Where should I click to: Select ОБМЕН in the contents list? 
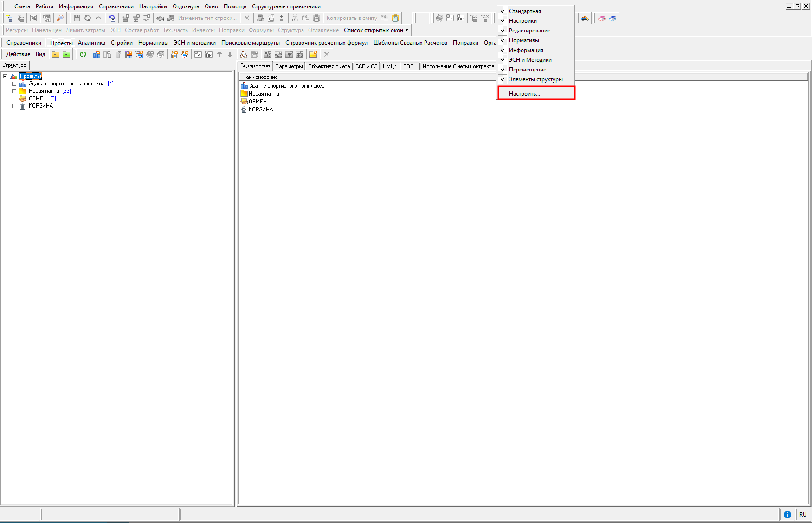click(x=258, y=102)
